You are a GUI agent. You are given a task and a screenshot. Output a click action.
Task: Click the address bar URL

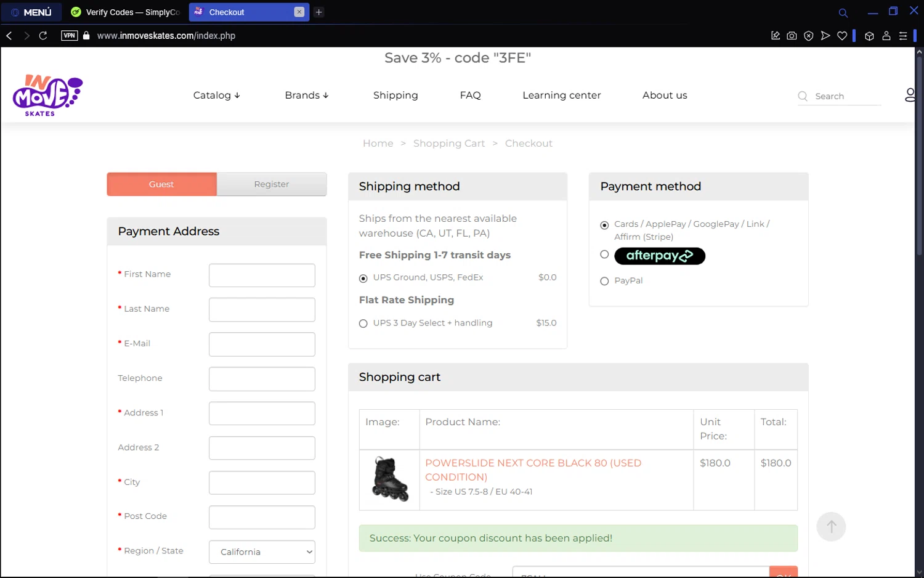166,36
